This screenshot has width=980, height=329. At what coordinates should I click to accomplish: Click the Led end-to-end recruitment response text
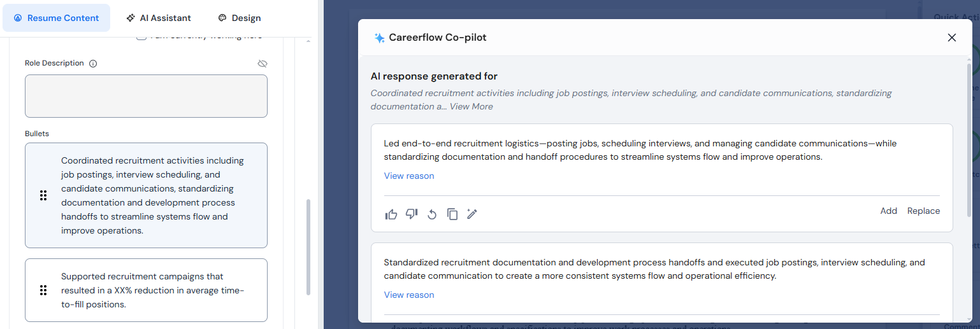click(640, 150)
